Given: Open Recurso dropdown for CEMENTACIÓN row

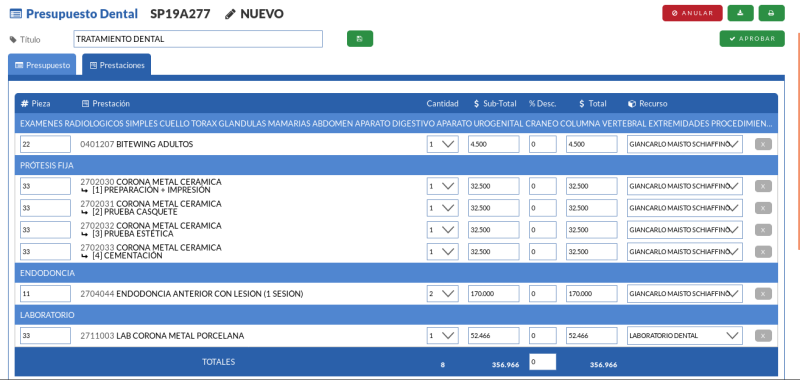Looking at the screenshot, I should pyautogui.click(x=685, y=252).
